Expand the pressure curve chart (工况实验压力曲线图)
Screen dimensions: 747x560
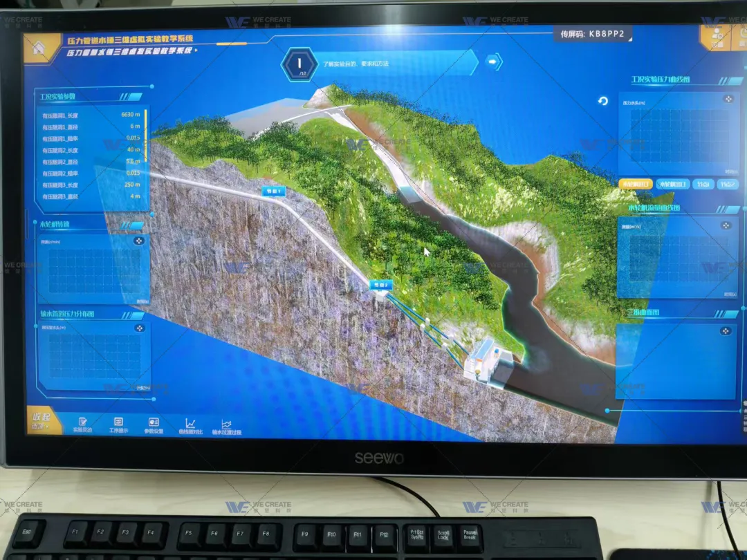(728, 99)
